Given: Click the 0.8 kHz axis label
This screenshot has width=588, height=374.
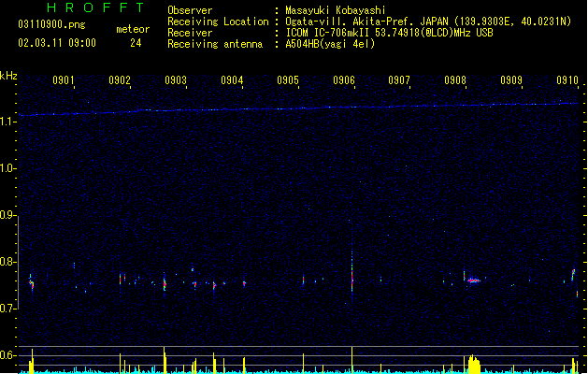Looking at the screenshot, I should (7, 262).
